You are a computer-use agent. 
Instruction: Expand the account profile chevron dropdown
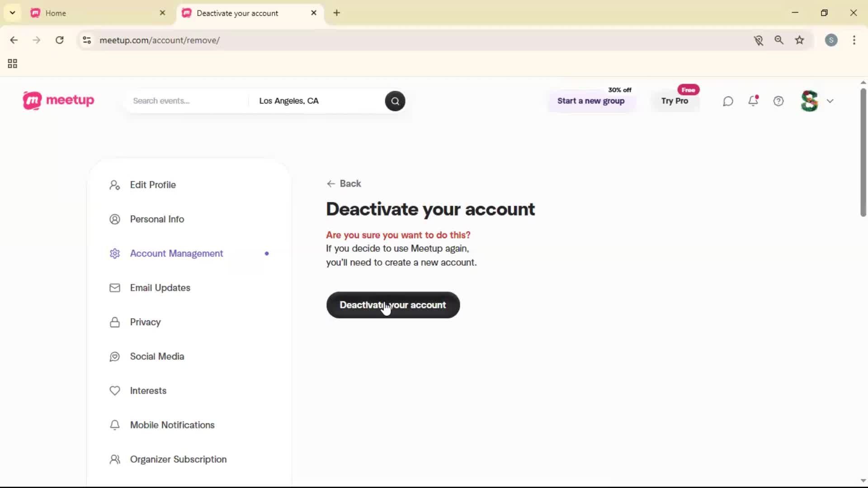pos(830,101)
